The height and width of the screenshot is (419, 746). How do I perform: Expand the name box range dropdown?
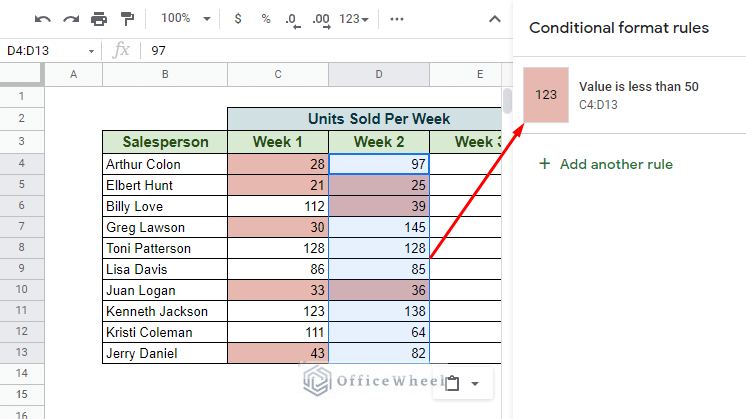point(91,50)
